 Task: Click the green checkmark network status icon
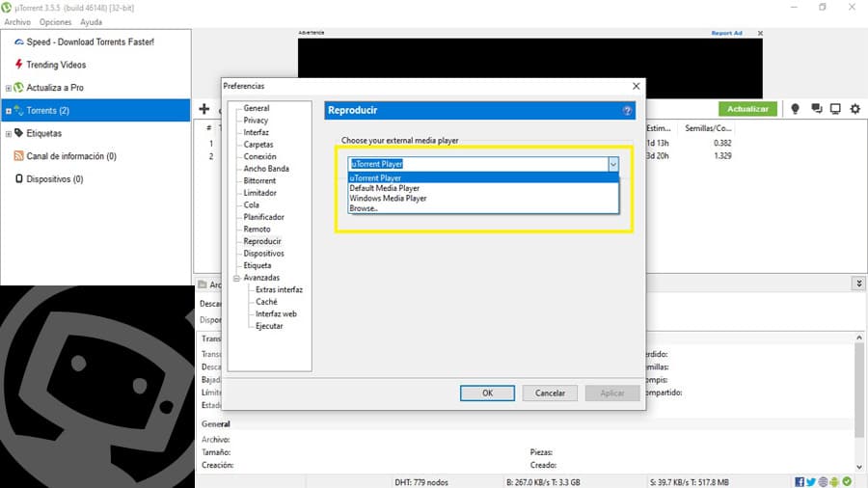click(847, 482)
